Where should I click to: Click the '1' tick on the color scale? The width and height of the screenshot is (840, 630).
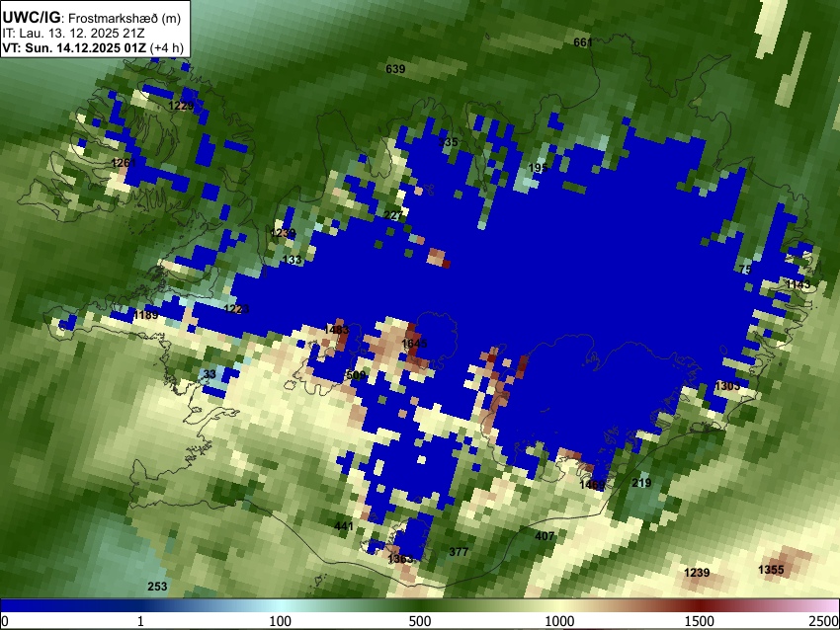pos(140,621)
